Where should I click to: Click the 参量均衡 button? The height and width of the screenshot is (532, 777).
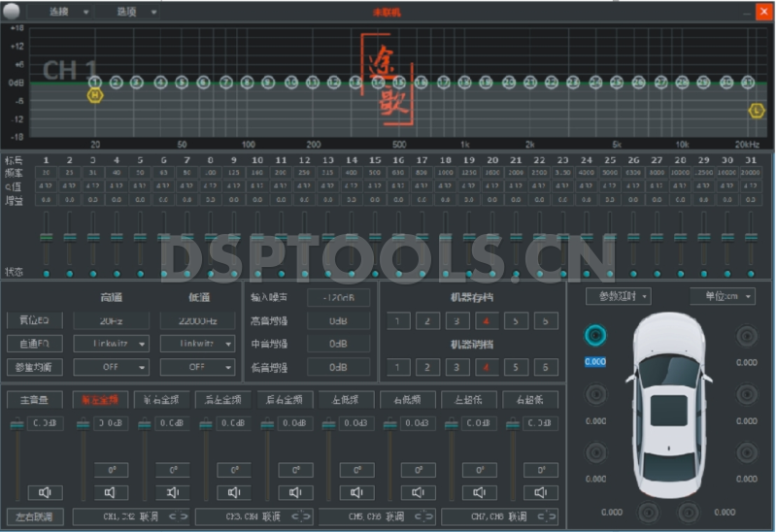[x=35, y=367]
